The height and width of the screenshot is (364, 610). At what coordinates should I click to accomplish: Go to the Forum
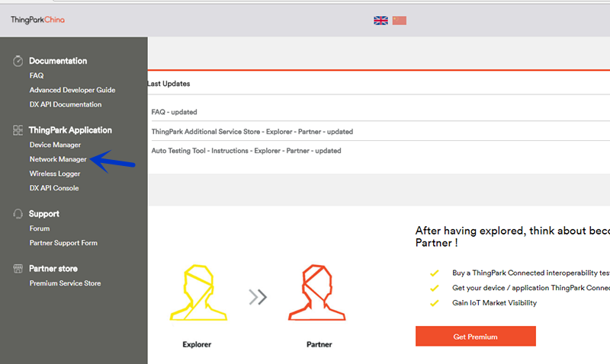click(40, 228)
